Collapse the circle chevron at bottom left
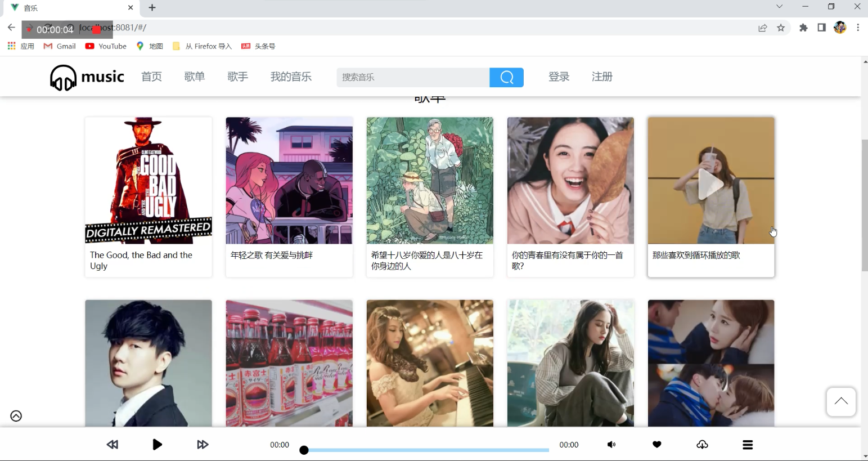The height and width of the screenshot is (461, 868). tap(16, 416)
